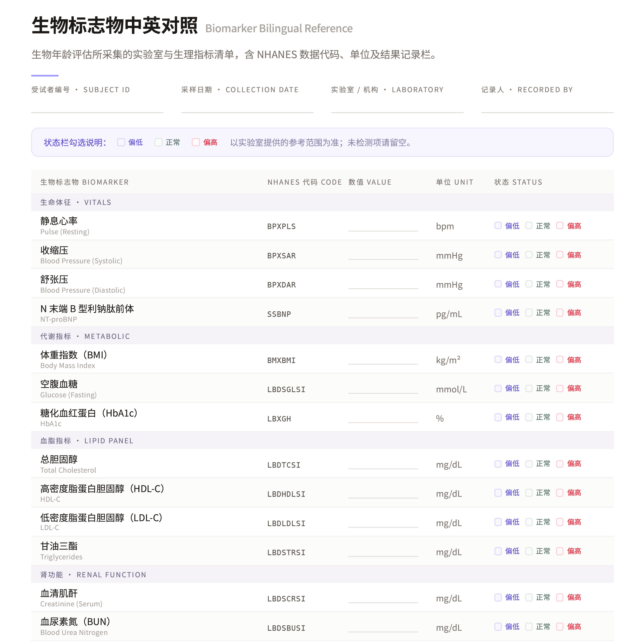Click the legend 偏高 sample checkbox
Screen dimensions: 644x644
click(x=196, y=142)
